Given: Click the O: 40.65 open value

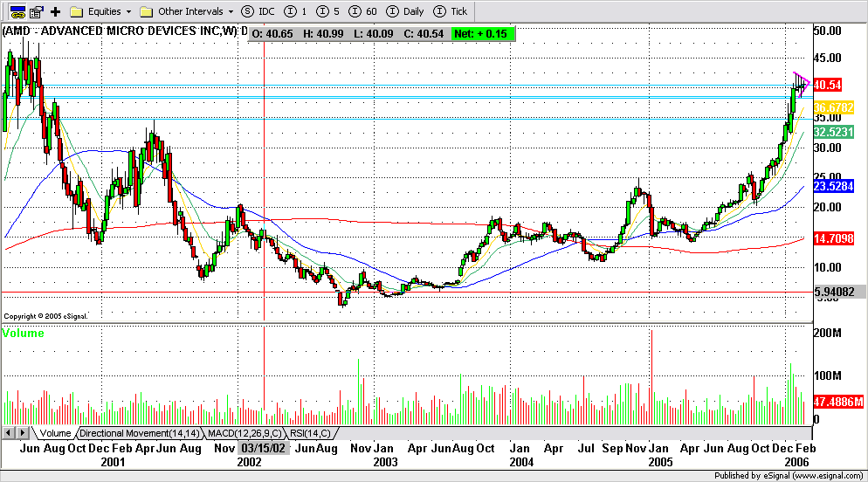Looking at the screenshot, I should pyautogui.click(x=272, y=34).
